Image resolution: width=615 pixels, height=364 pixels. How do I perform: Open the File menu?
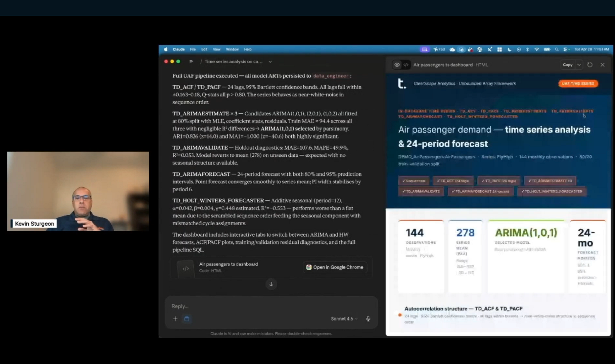(193, 49)
